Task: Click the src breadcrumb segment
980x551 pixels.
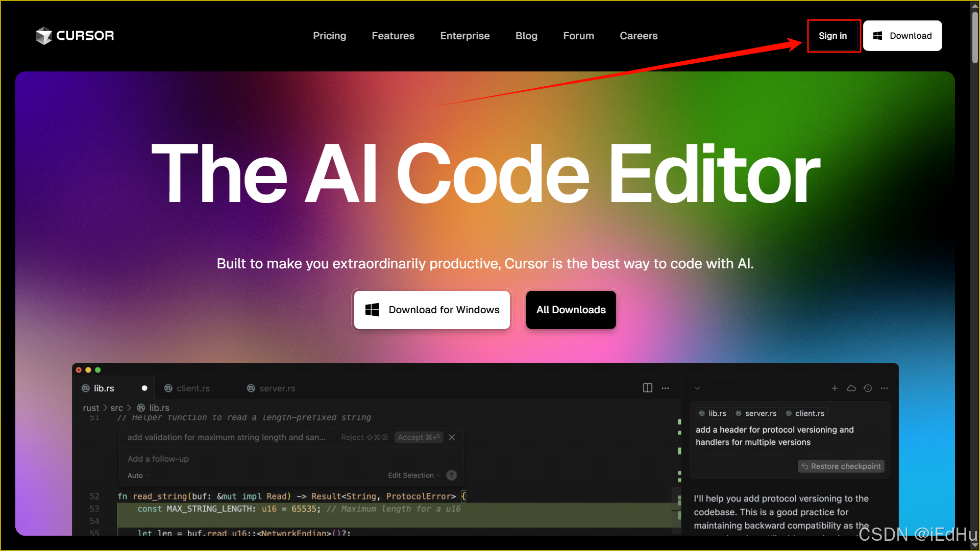Action: [x=117, y=408]
